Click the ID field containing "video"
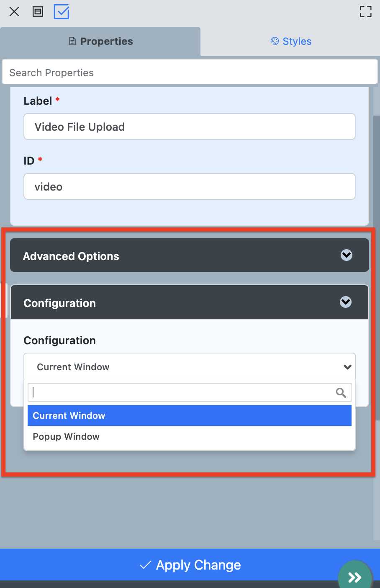 point(190,186)
